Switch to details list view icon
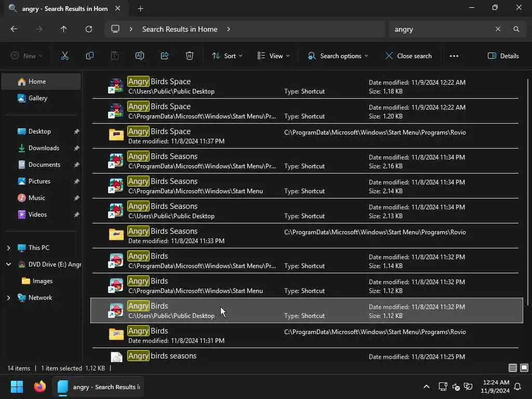Image resolution: width=532 pixels, height=399 pixels. 513,368
